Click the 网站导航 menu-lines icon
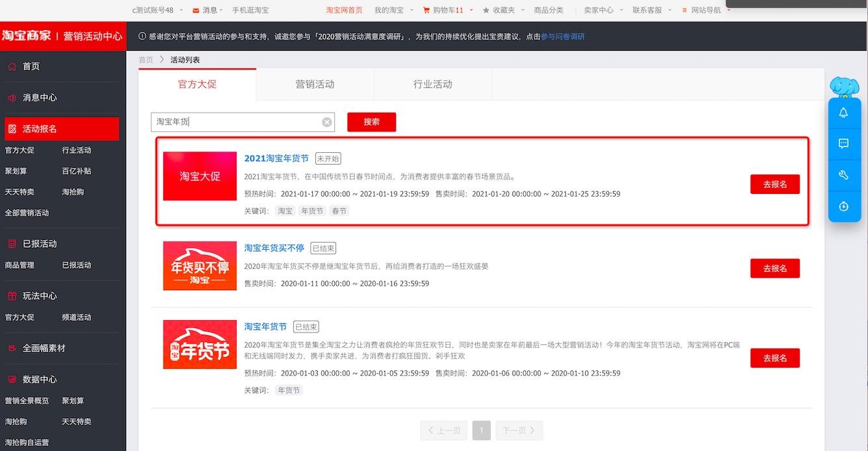 pos(685,10)
